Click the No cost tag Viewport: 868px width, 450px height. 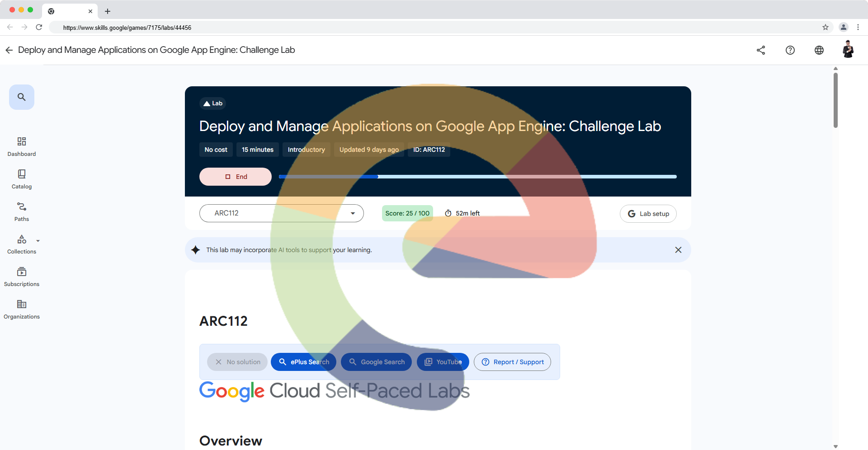click(216, 150)
